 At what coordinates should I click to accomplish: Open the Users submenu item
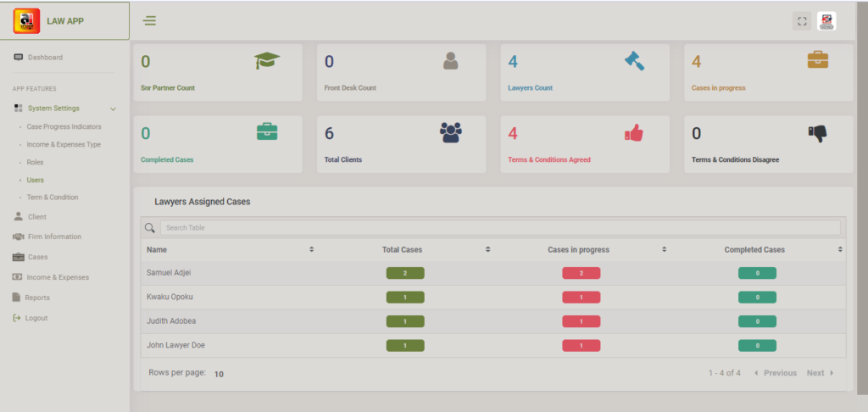[35, 180]
